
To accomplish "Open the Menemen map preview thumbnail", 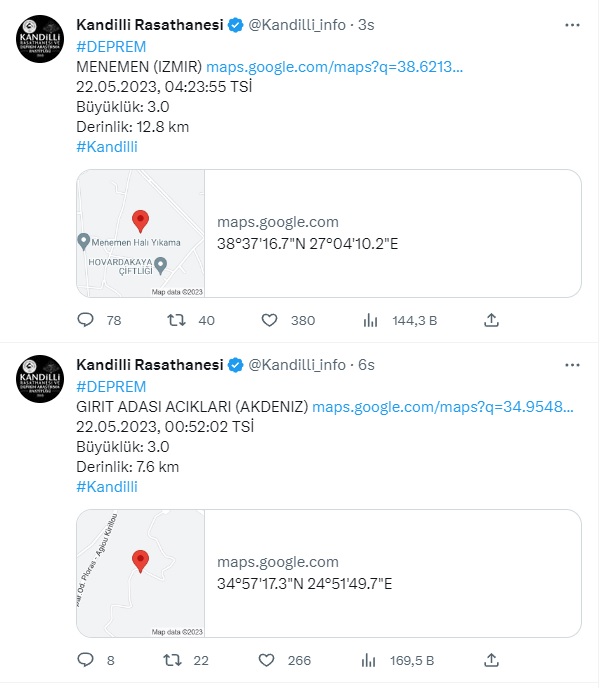I will [141, 233].
